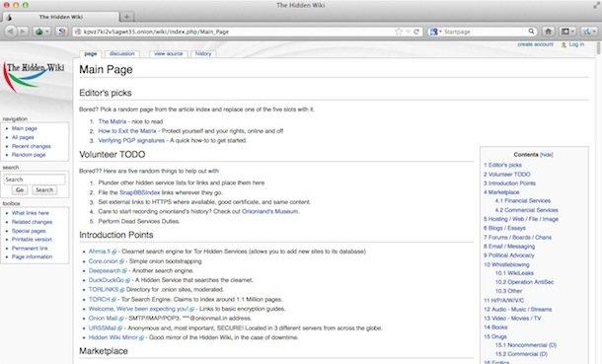Click the Go search button
This screenshot has width=602, height=364.
click(x=20, y=189)
